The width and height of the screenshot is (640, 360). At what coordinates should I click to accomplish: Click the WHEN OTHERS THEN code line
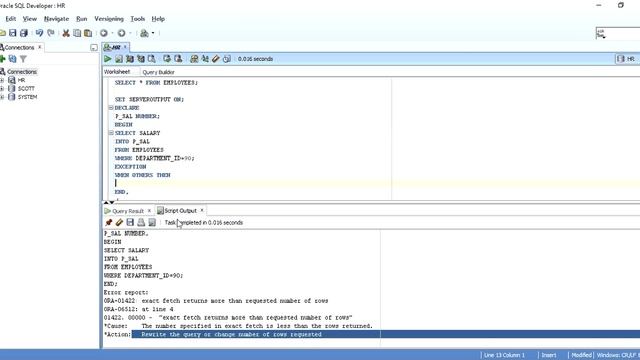(142, 175)
